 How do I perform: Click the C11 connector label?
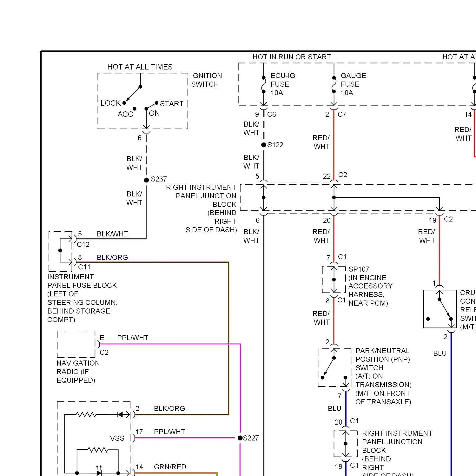(x=84, y=267)
